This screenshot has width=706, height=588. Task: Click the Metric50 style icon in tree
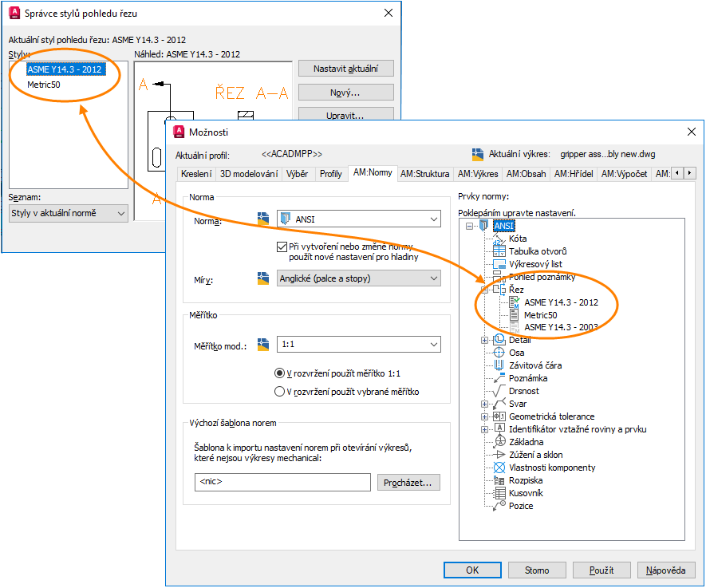[515, 314]
